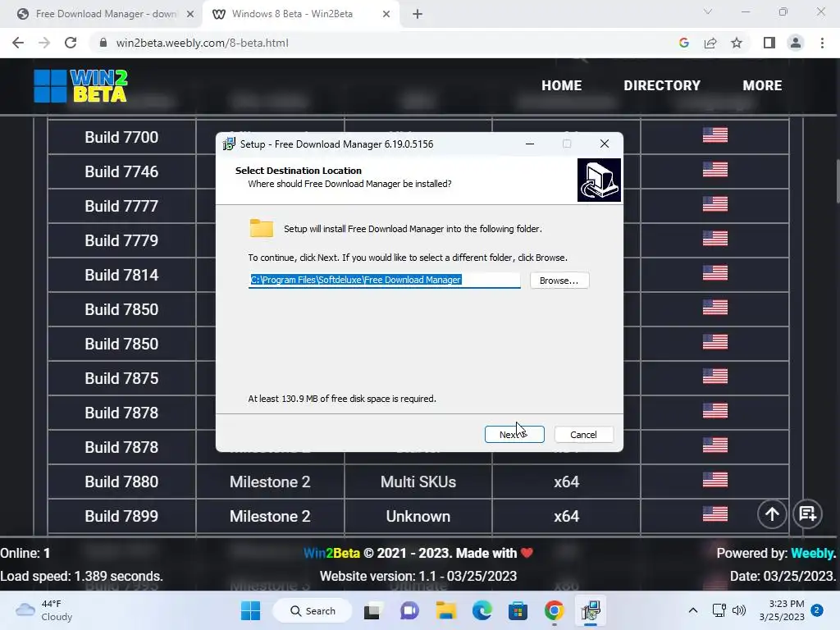The height and width of the screenshot is (630, 840).
Task: Click Build 7779 row label
Action: point(121,240)
